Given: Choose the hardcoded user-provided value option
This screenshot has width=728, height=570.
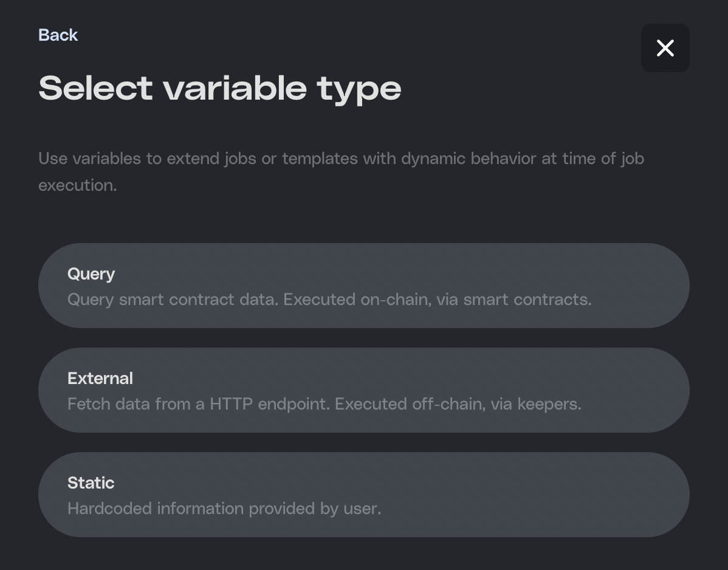Looking at the screenshot, I should point(363,495).
